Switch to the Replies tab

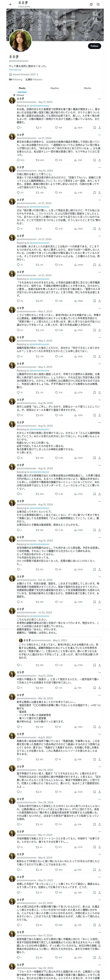click(x=55, y=88)
